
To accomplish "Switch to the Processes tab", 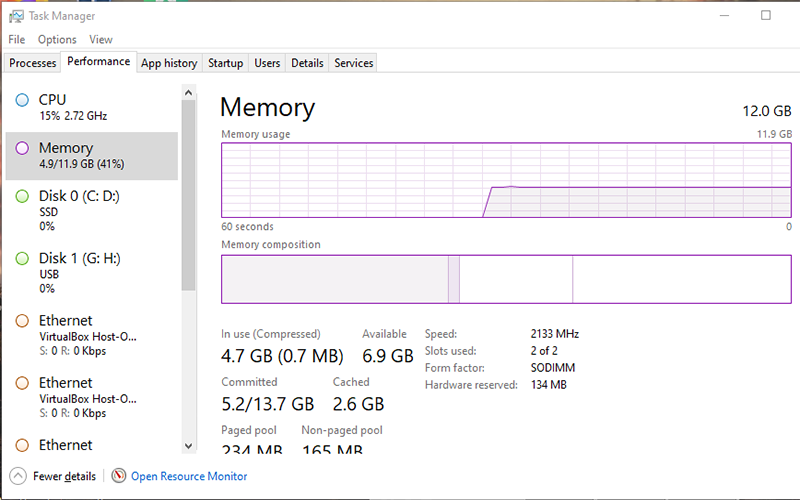I will coord(33,63).
